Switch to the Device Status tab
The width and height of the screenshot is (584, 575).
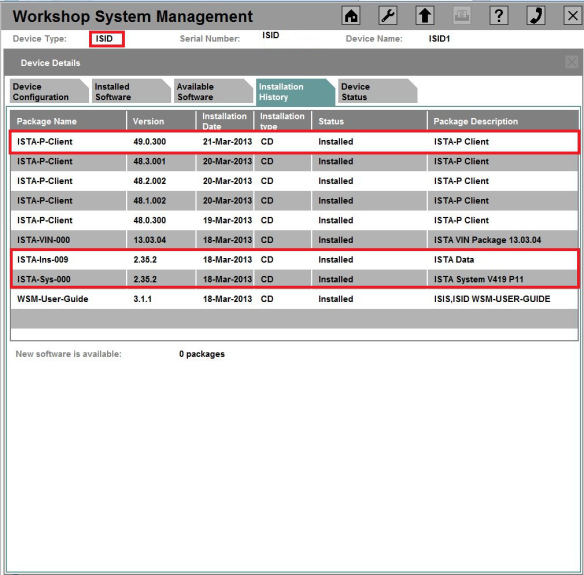377,92
